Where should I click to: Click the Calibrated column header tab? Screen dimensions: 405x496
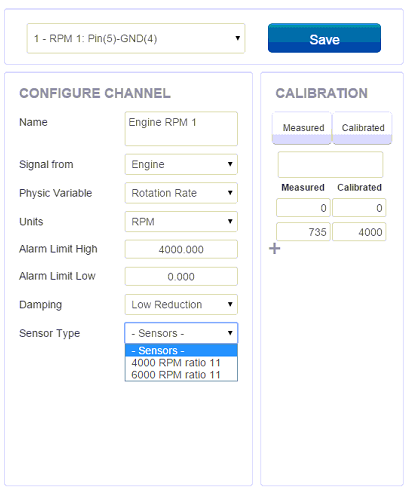click(362, 128)
